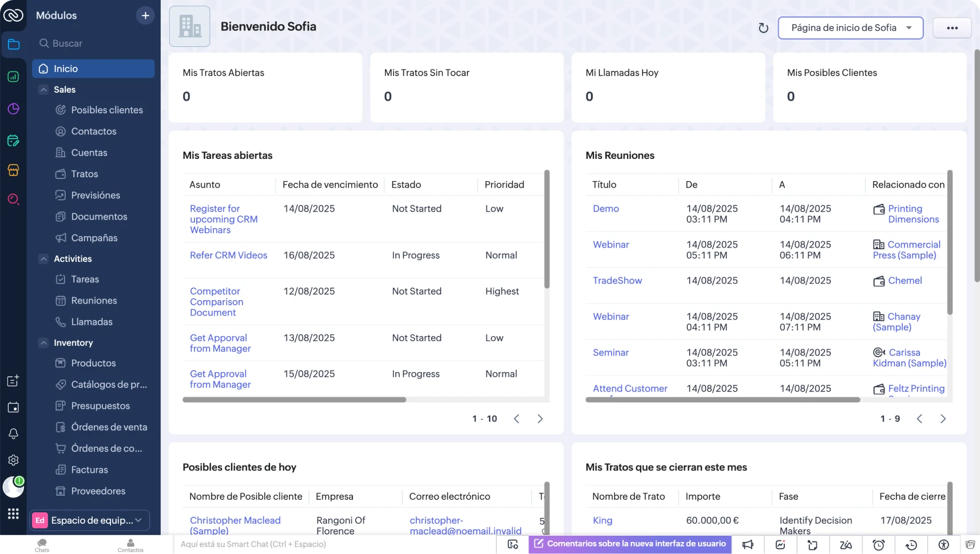980x554 pixels.
Task: Collapse the Activities section
Action: [43, 259]
